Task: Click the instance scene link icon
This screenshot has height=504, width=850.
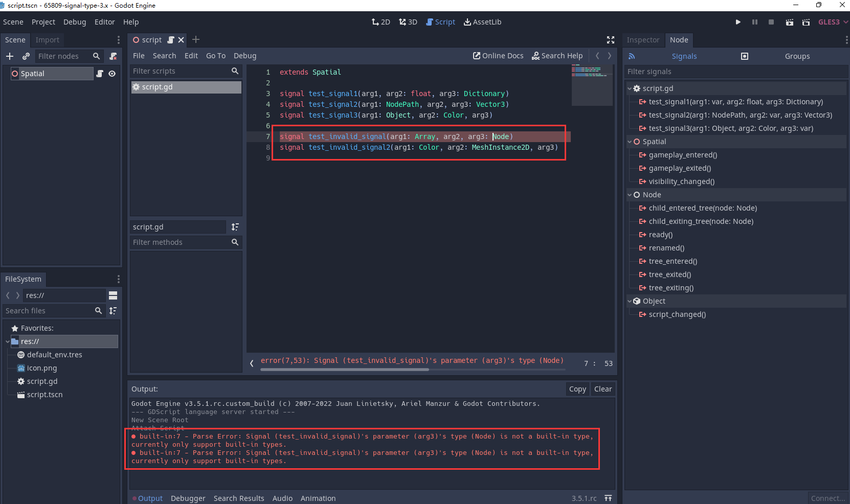Action: coord(26,56)
